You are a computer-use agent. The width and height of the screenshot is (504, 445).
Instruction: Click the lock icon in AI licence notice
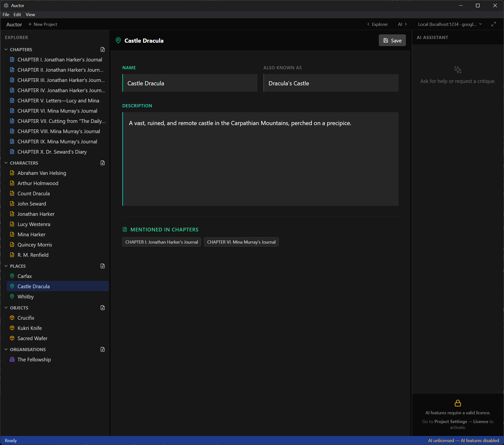tap(458, 403)
